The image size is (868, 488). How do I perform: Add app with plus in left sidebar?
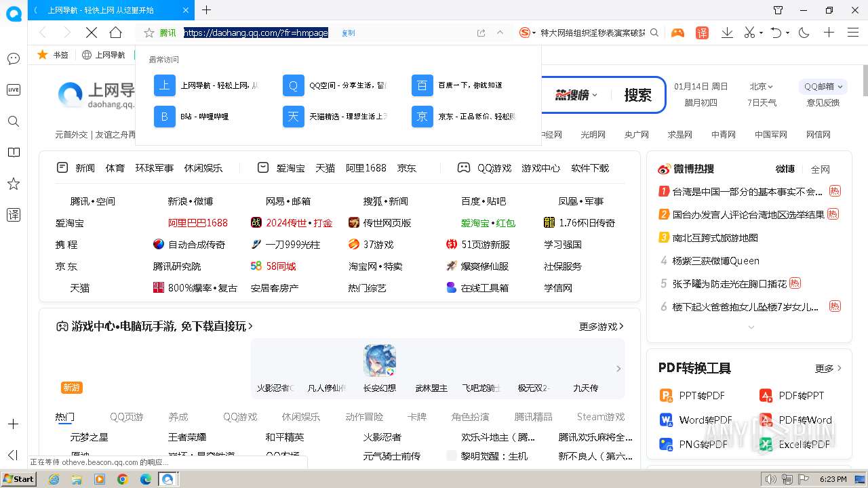pos(13,424)
